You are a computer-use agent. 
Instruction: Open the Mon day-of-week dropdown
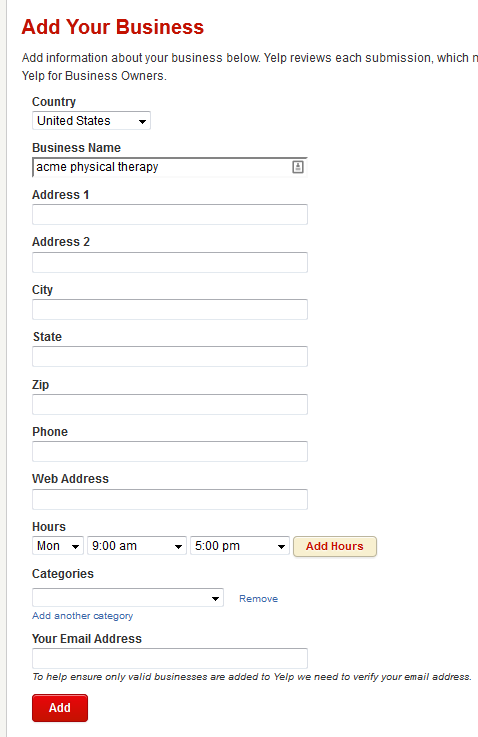point(58,546)
